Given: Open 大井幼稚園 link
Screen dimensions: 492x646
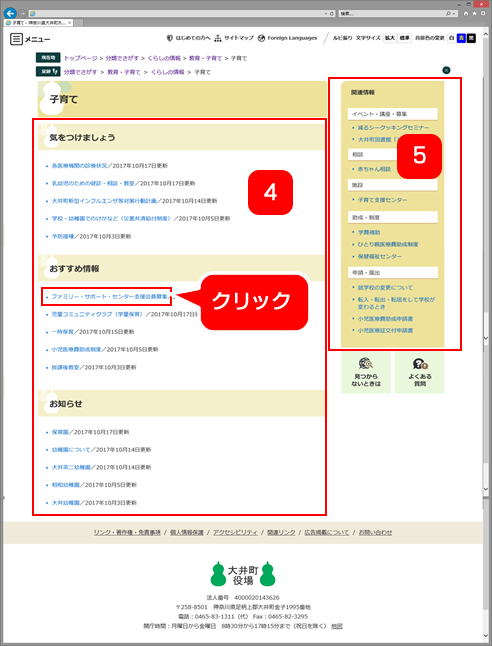Looking at the screenshot, I should point(65,503).
